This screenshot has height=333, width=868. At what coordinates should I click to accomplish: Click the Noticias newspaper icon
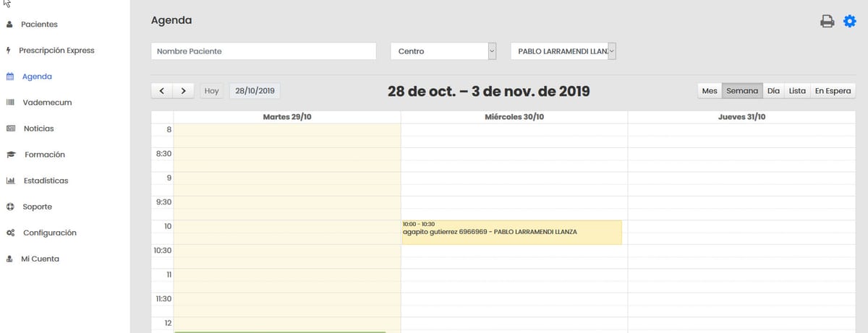click(10, 129)
